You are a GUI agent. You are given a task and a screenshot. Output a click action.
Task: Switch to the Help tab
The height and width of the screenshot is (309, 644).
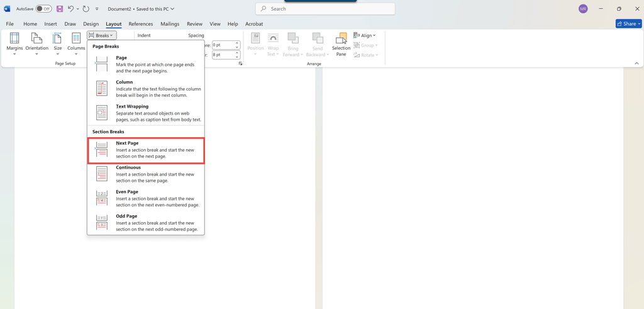pos(233,24)
